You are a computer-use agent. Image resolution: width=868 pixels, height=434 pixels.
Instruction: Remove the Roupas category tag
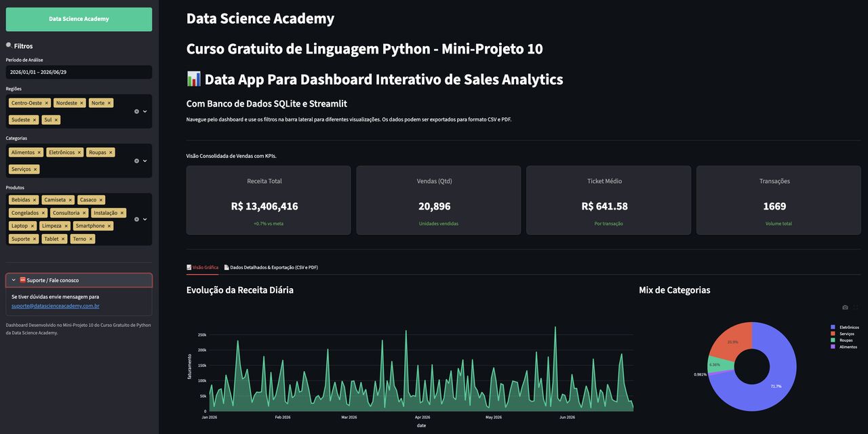coord(111,153)
